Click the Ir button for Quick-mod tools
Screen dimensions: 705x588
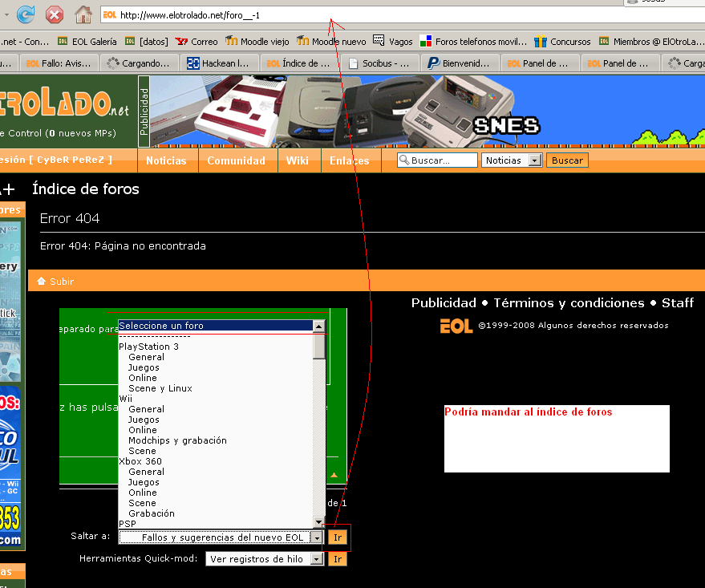[337, 559]
